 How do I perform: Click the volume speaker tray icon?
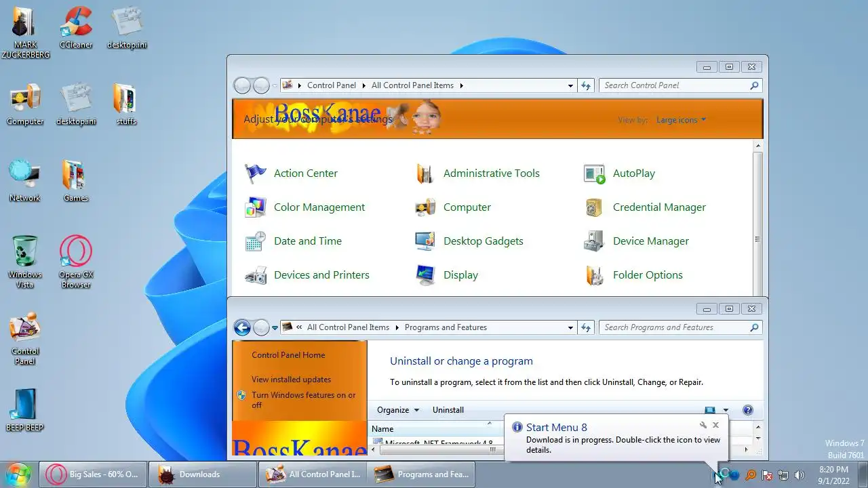800,475
